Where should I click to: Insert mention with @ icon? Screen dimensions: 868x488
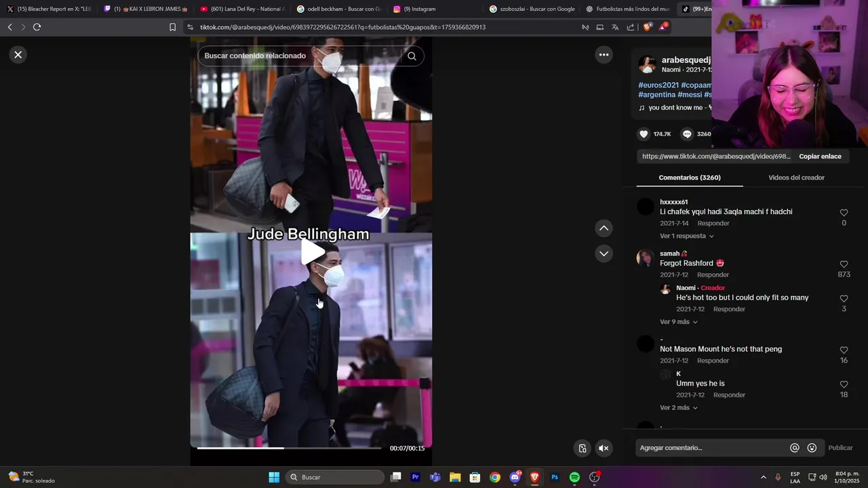point(795,448)
